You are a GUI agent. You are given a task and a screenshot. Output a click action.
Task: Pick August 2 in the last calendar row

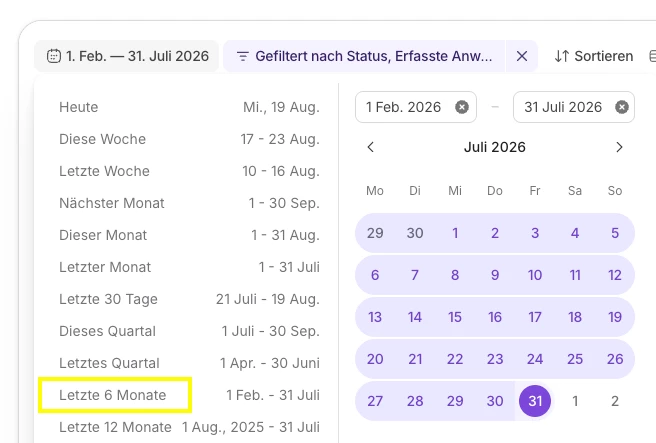(x=615, y=401)
